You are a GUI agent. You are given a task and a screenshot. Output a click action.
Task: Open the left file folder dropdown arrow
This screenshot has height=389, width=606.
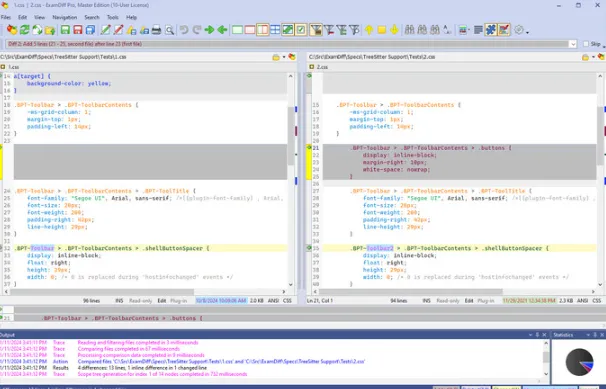(x=284, y=57)
